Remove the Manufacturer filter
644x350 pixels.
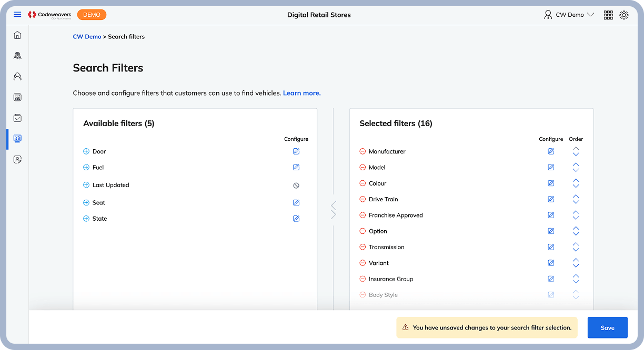[x=363, y=151]
